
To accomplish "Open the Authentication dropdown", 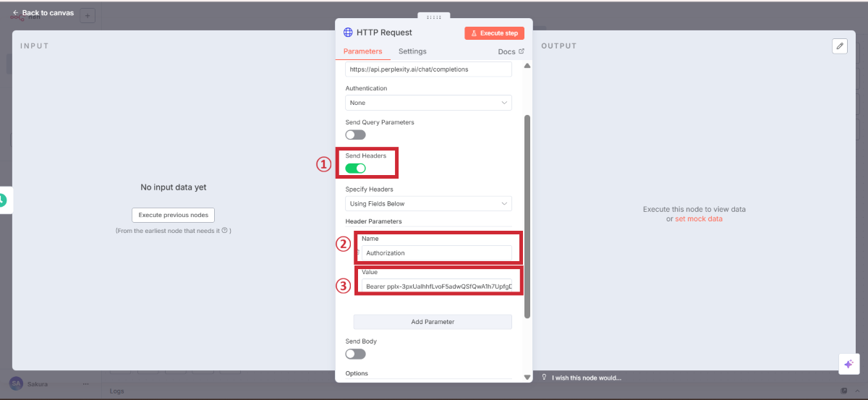I will click(x=428, y=103).
